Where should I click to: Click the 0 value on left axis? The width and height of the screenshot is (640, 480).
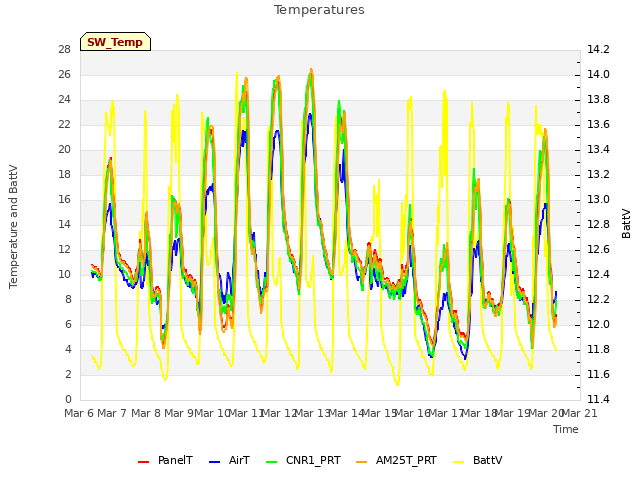68,399
